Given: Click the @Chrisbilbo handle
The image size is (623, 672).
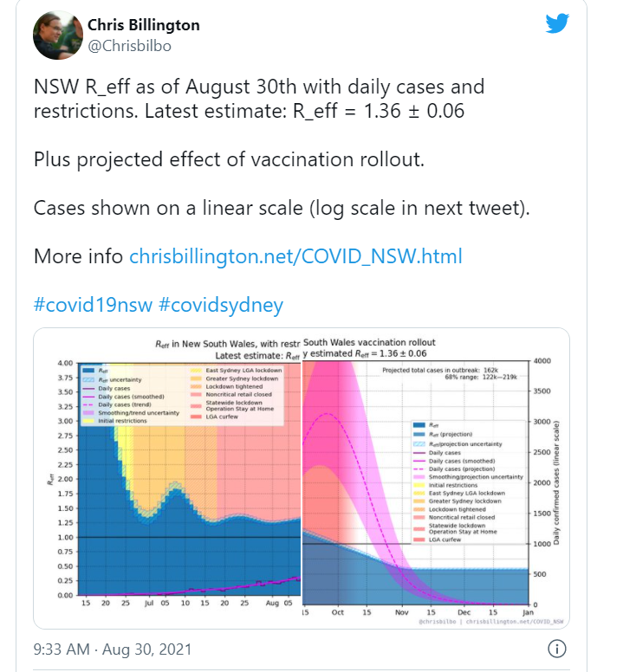Looking at the screenshot, I should tap(129, 46).
